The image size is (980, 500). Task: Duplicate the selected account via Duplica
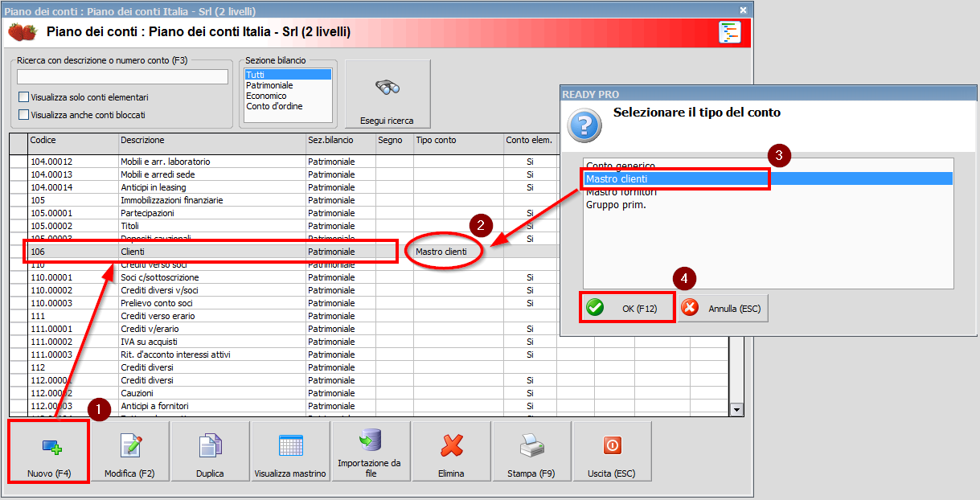pos(210,451)
